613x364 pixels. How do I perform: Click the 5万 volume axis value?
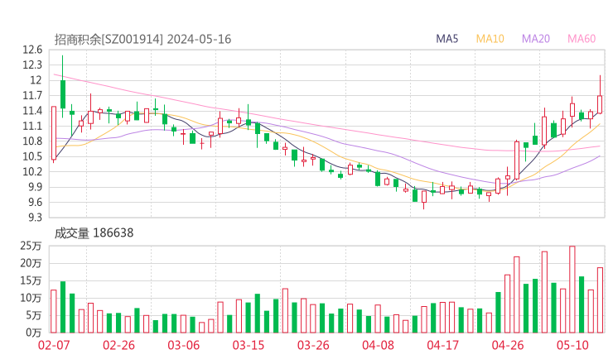point(34,315)
